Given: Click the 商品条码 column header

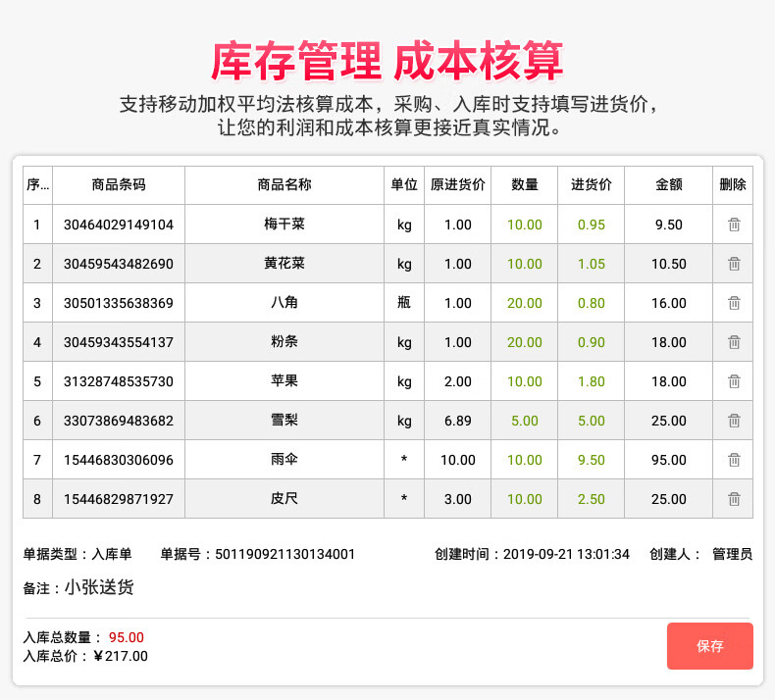Looking at the screenshot, I should (x=118, y=184).
